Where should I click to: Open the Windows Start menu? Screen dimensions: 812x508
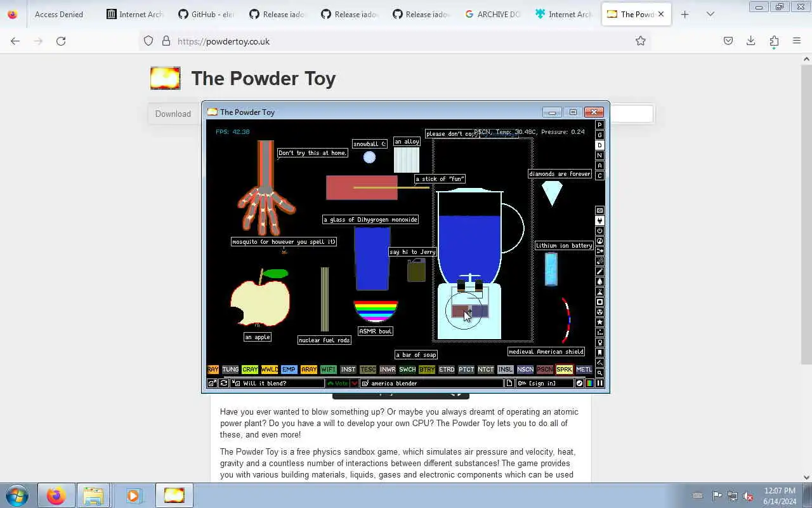point(17,495)
